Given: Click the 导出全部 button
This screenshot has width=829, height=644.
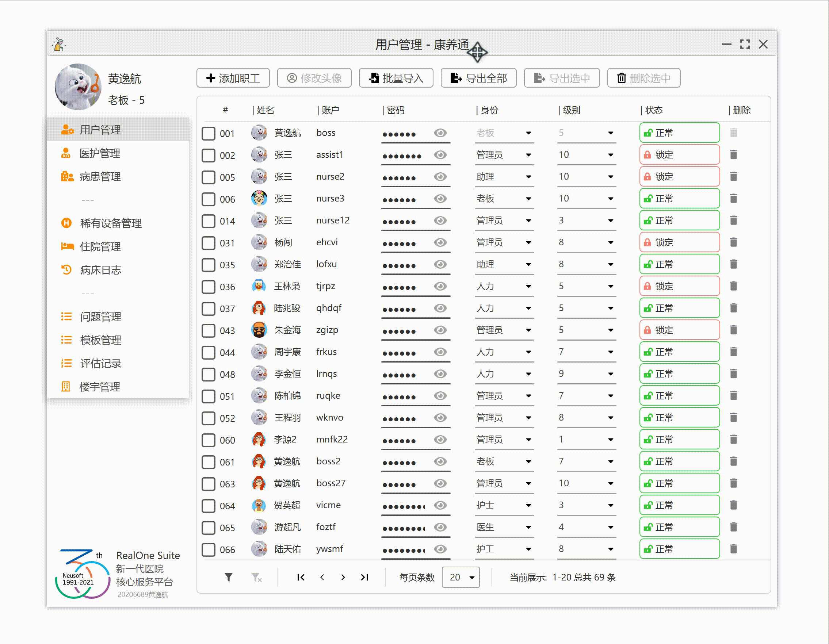Looking at the screenshot, I should point(478,78).
